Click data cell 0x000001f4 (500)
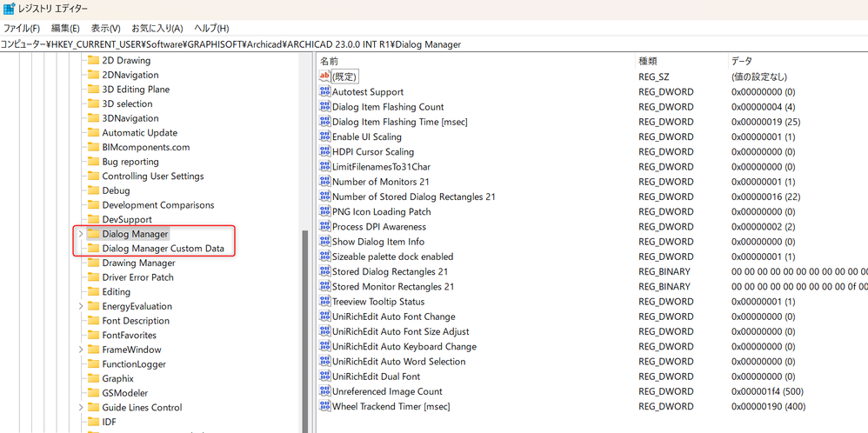868x433 pixels. pos(767,391)
